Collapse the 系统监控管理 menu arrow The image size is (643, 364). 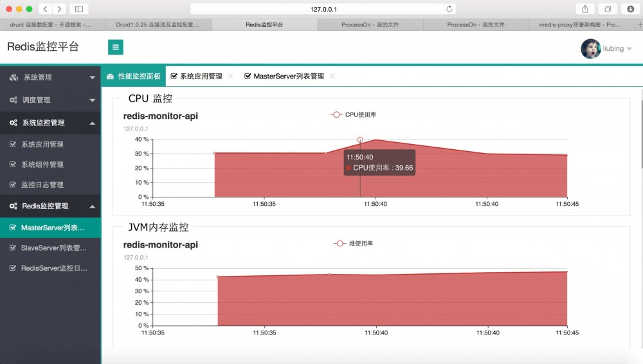[x=92, y=123]
